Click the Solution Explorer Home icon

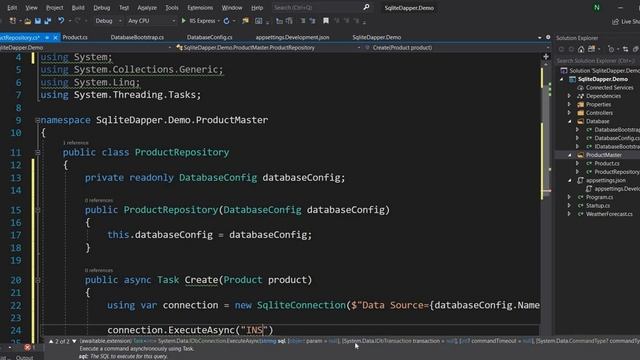(x=581, y=49)
